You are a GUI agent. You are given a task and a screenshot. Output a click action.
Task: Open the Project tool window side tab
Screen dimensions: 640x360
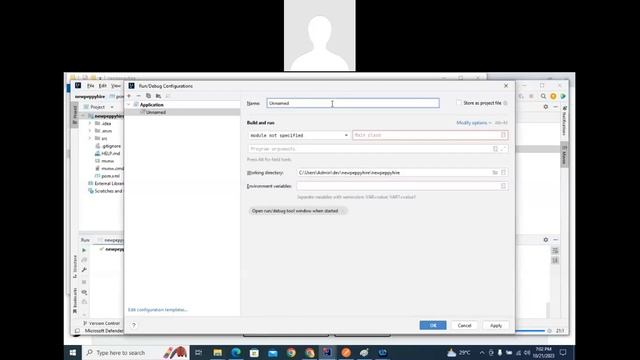coord(75,114)
